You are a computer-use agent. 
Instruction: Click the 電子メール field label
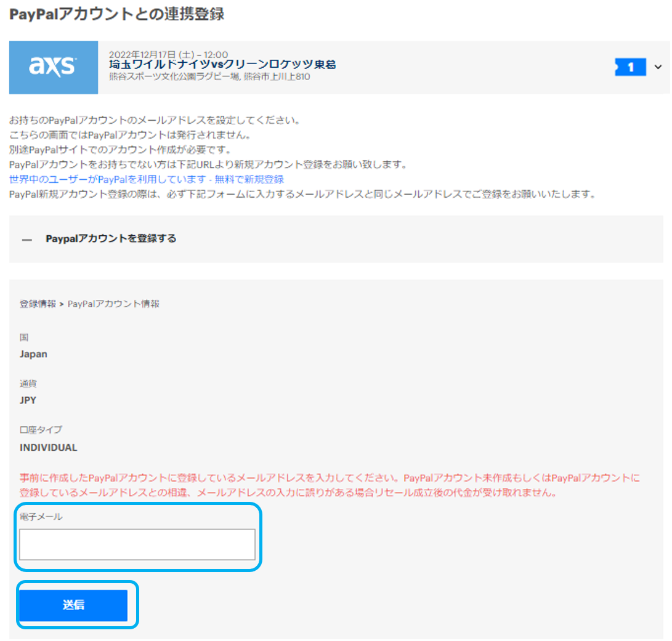pos(41,517)
